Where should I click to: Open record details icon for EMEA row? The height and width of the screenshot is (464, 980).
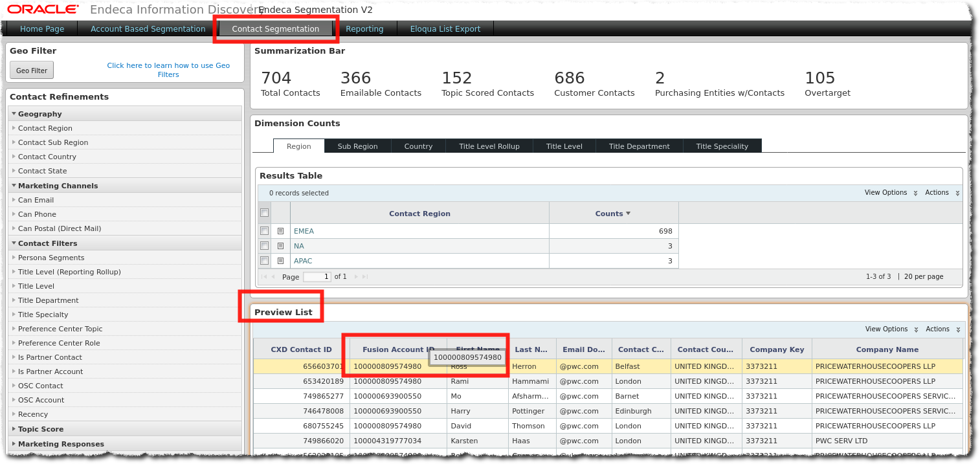tap(280, 231)
